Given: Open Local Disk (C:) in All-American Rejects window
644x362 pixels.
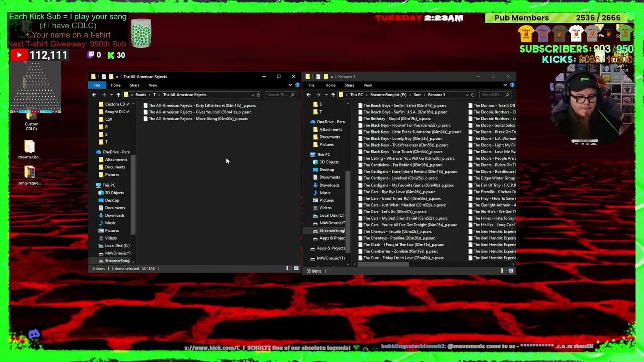Looking at the screenshot, I should click(x=117, y=245).
